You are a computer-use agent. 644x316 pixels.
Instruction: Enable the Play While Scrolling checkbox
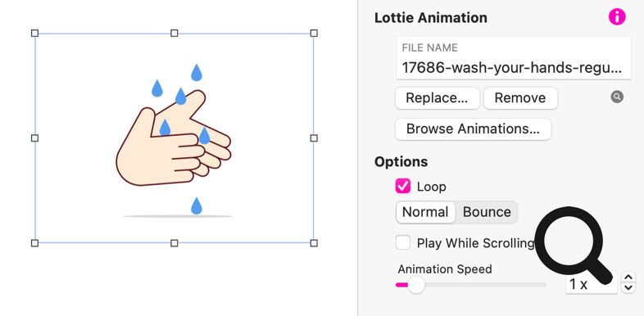coord(403,242)
